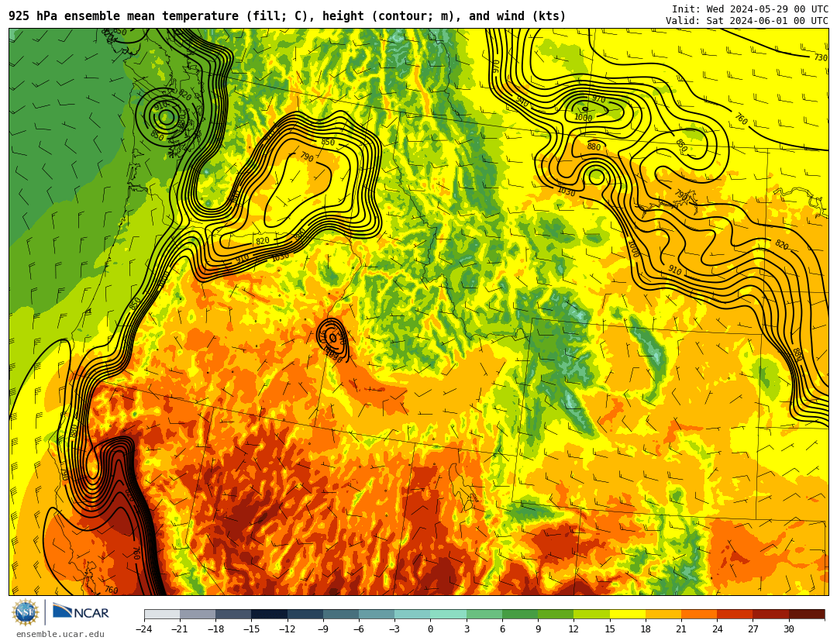
Task: Click the NSF logo
Action: click(26, 612)
